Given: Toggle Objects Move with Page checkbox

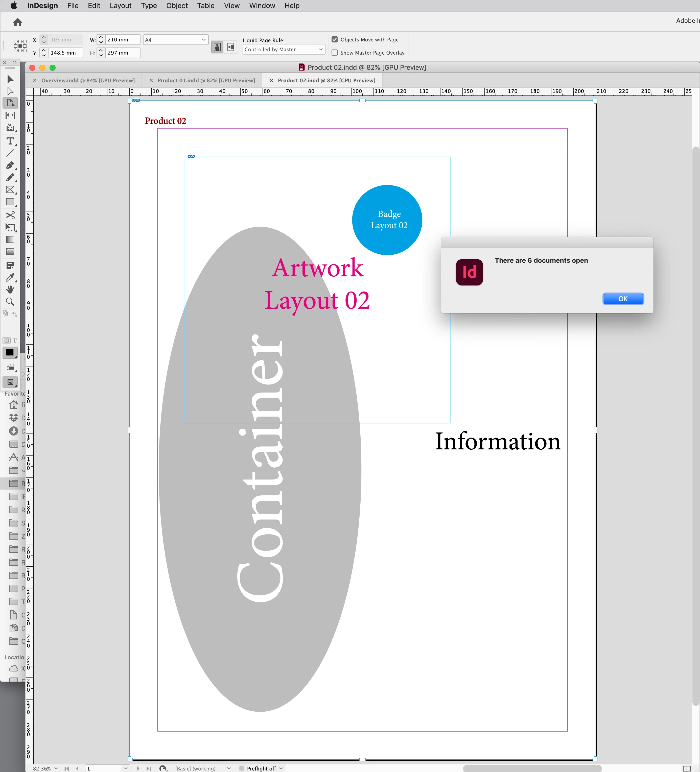Looking at the screenshot, I should coord(335,39).
